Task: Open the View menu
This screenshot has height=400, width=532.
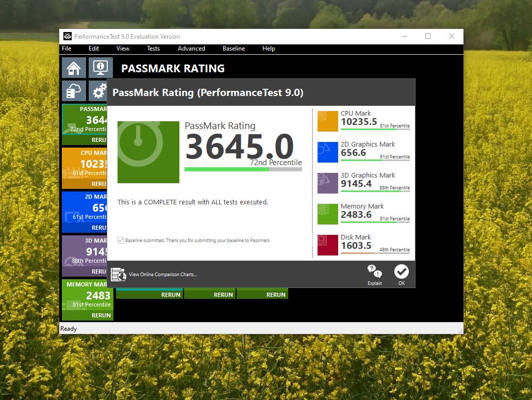Action: (x=123, y=49)
